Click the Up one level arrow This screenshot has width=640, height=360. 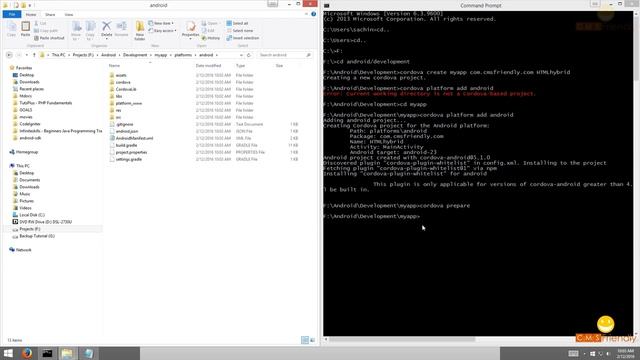coord(34,55)
